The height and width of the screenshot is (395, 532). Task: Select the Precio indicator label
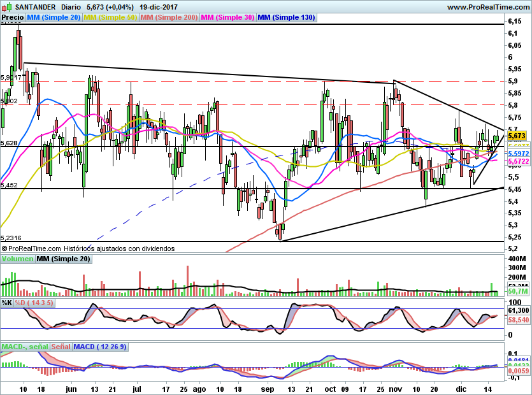13,18
